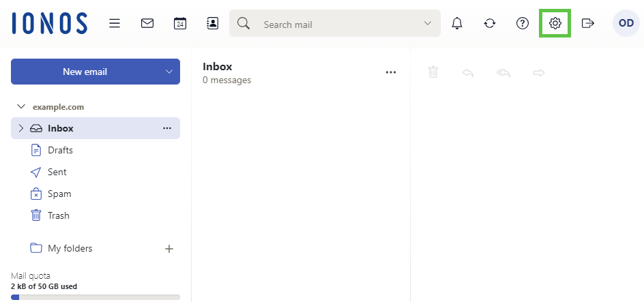Sign out using the logout icon
This screenshot has width=644, height=302.
tap(588, 23)
